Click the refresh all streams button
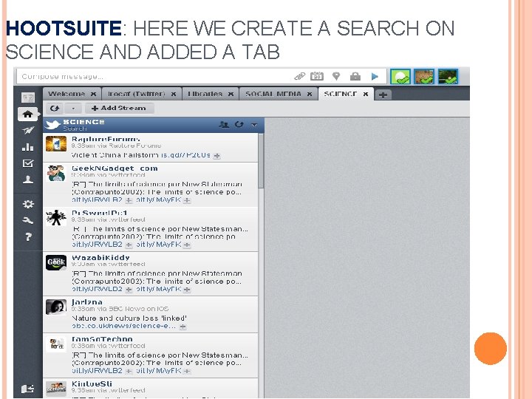532x399 pixels. coord(55,108)
